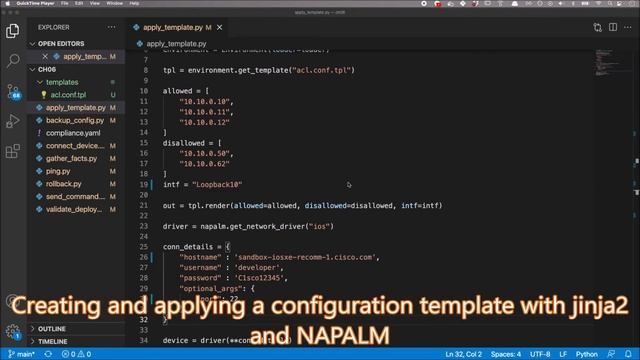Close apply_temp... in Open Editors list
640x360 pixels.
tap(45, 56)
